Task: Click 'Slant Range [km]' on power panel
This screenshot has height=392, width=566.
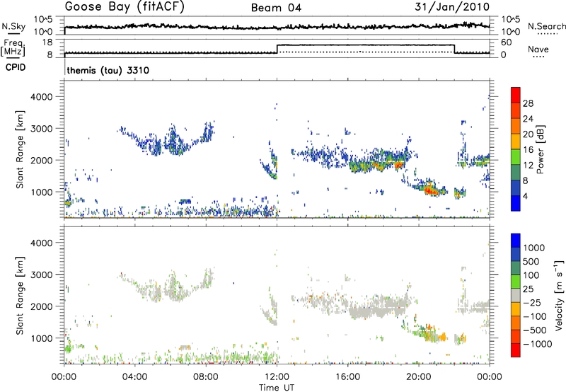Action: [x=20, y=149]
